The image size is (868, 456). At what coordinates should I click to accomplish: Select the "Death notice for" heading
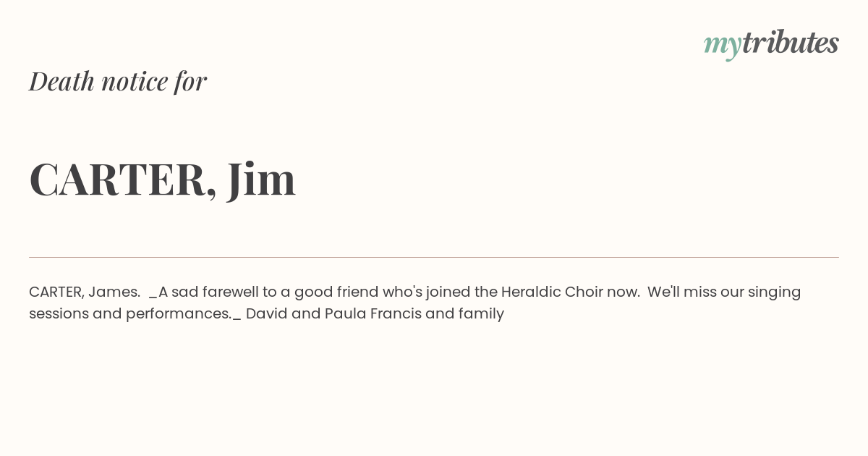118,81
